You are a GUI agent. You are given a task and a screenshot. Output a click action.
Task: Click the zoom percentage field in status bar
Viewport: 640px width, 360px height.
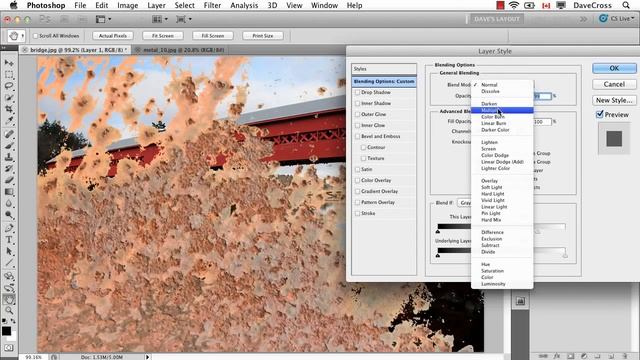(33, 357)
